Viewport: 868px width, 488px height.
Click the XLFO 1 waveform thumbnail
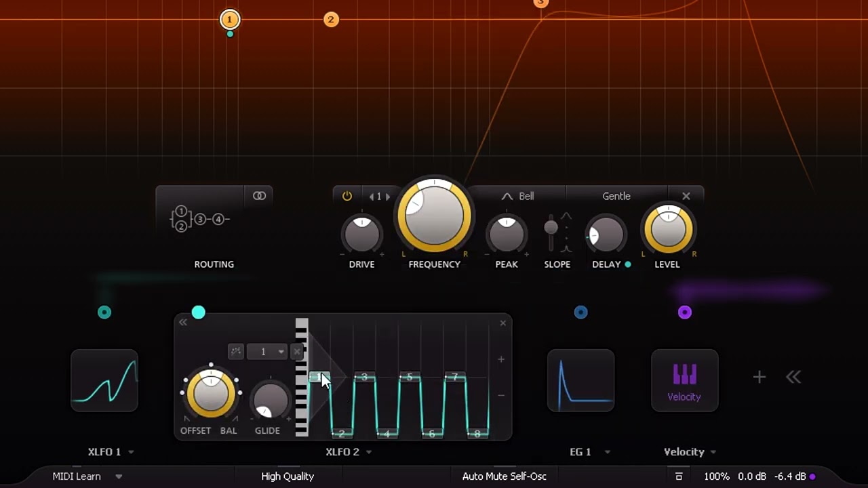(104, 380)
